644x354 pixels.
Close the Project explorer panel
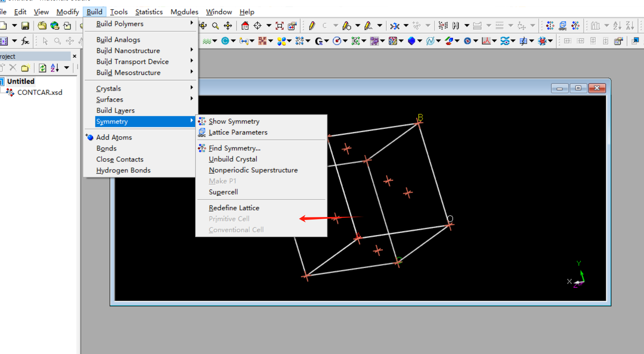tap(75, 56)
